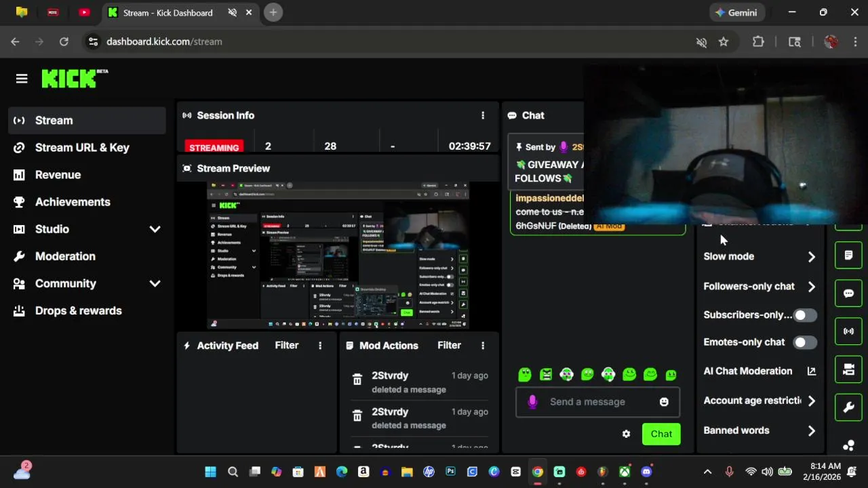Open the camera panel icon in right rail
This screenshot has height=488, width=868.
[x=848, y=369]
